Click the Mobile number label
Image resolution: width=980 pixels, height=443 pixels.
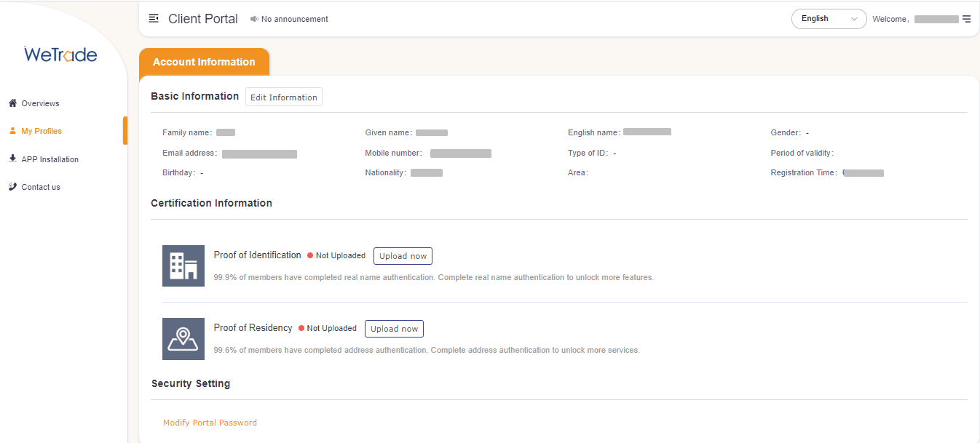tap(394, 153)
